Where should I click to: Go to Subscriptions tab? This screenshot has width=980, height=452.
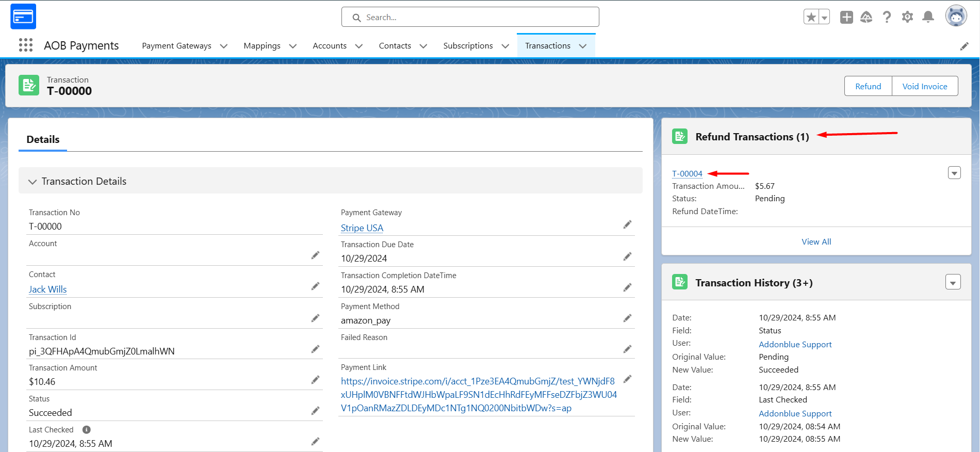coord(468,46)
